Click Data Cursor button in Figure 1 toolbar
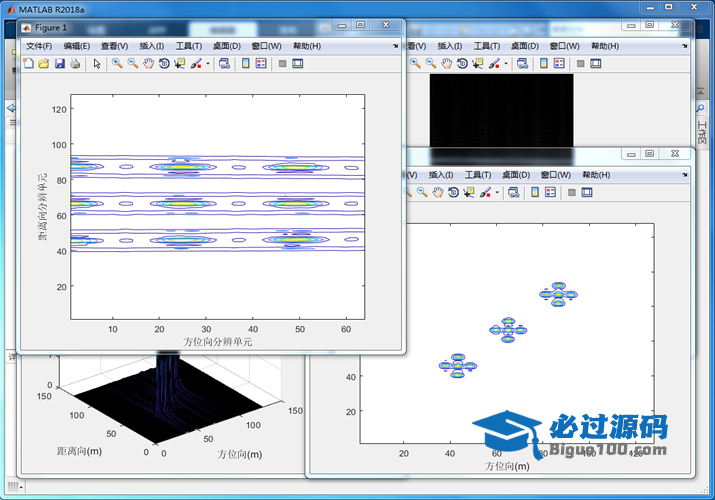The width and height of the screenshot is (715, 500). [179, 63]
